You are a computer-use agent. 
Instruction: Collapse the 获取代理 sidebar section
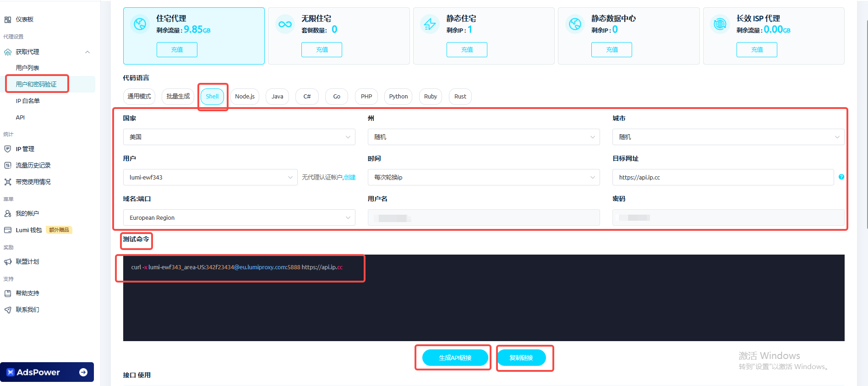[87, 52]
